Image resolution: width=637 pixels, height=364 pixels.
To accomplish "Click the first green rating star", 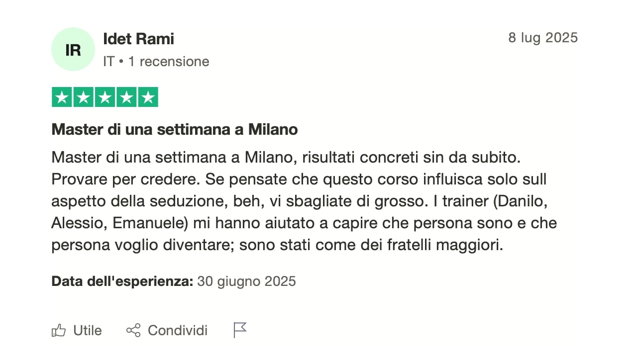I will pos(62,97).
